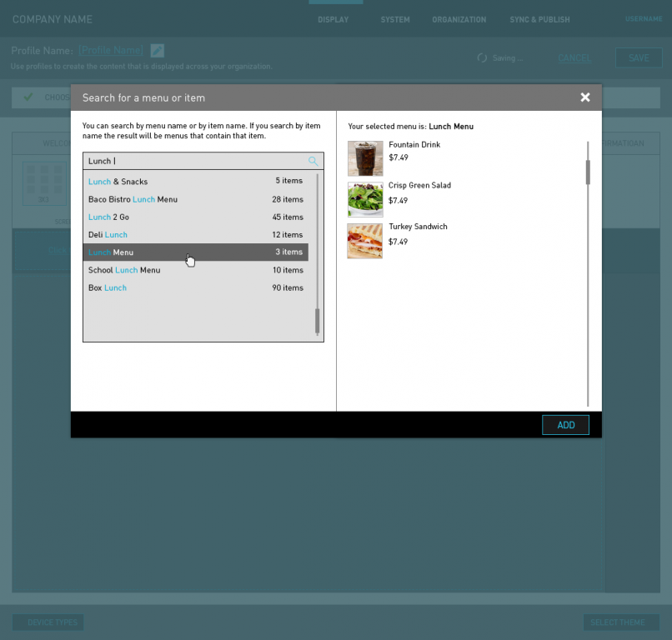Screen dimensions: 672x640
Task: Choose the Lunch 2 Go menu
Action: tap(196, 217)
